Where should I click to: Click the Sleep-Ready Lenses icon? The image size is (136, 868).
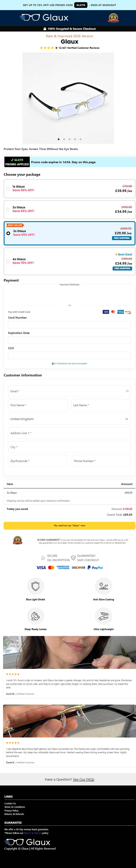pyautogui.click(x=36, y=616)
